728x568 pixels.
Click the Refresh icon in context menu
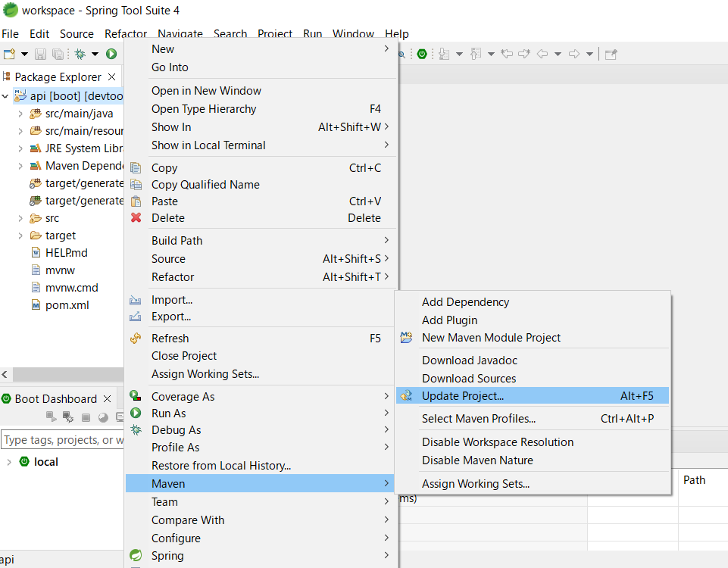point(136,339)
